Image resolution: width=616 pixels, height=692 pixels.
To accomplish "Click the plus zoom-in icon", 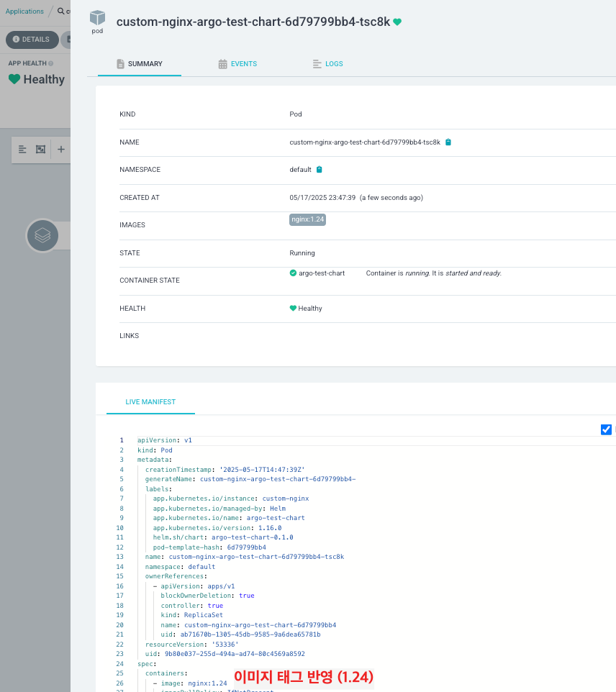I will coord(61,149).
